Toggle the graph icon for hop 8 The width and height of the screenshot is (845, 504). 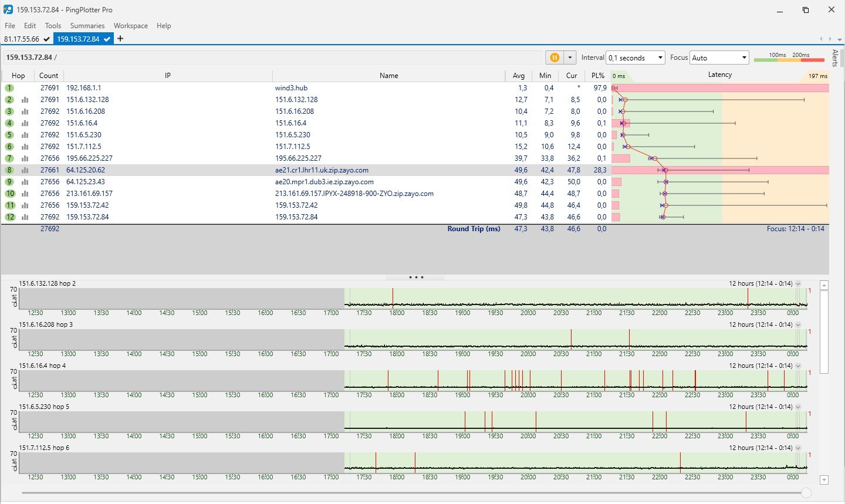coord(25,170)
